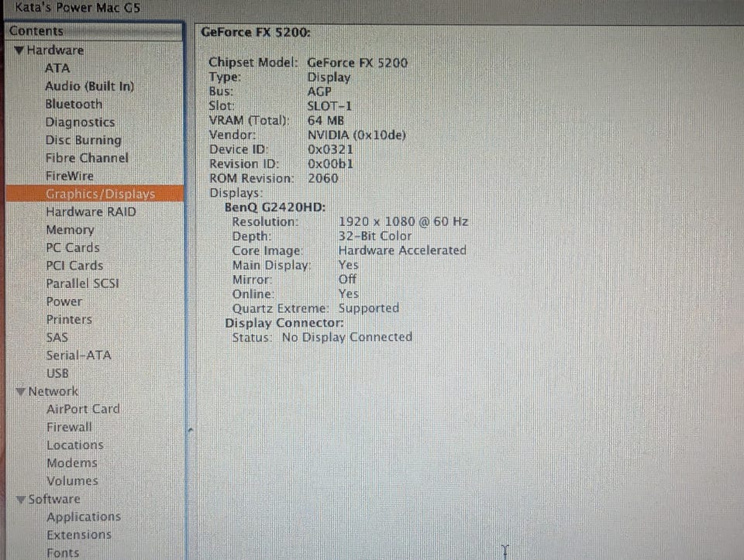Click the ROM Revision value 2060
This screenshot has height=560, width=744.
coord(323,179)
